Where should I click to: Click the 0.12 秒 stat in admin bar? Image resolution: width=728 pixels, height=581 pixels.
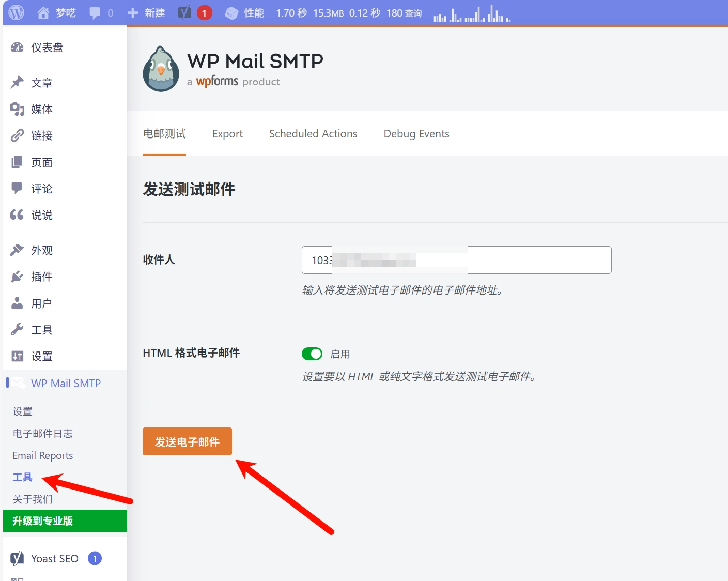(x=365, y=13)
